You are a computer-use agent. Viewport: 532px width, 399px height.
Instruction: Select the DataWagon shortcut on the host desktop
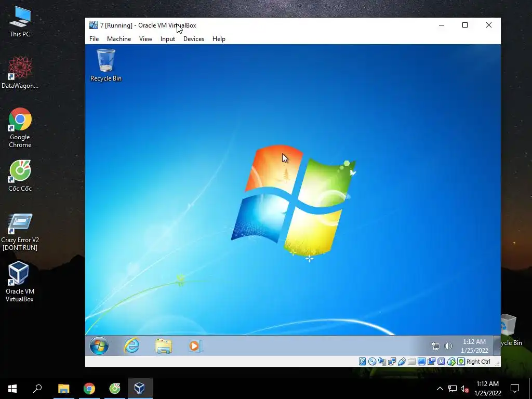coord(20,73)
